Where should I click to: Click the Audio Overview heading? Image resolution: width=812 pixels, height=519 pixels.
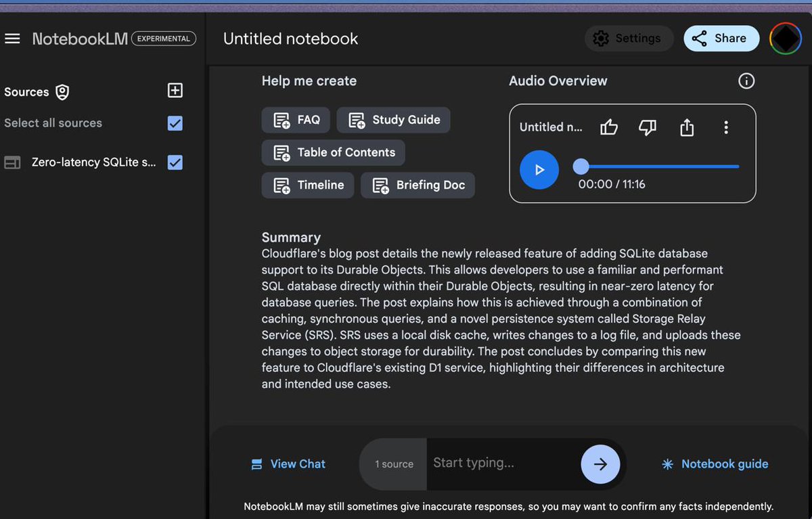[558, 81]
